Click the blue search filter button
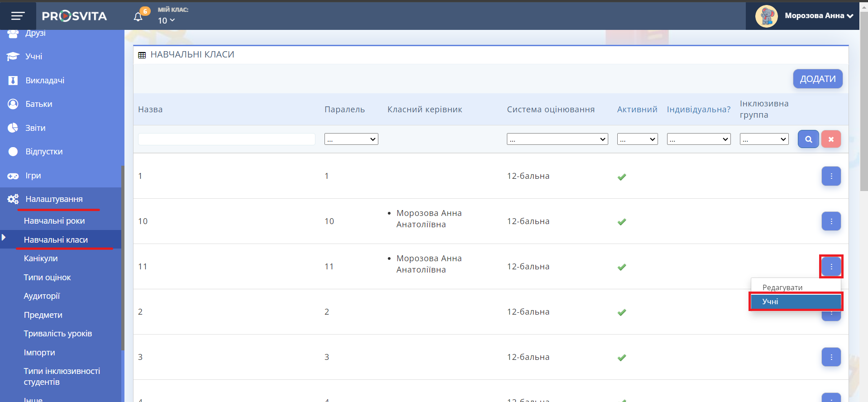 [x=808, y=139]
